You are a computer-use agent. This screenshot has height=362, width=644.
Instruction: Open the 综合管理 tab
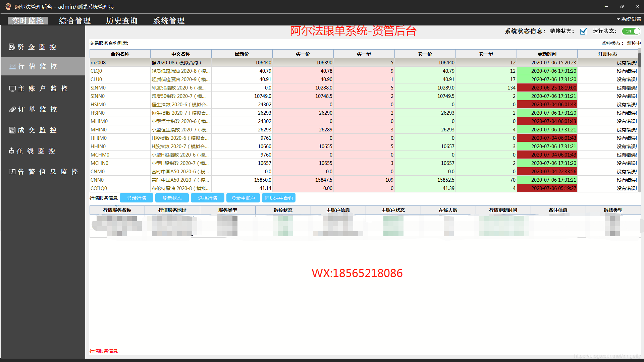pyautogui.click(x=75, y=21)
